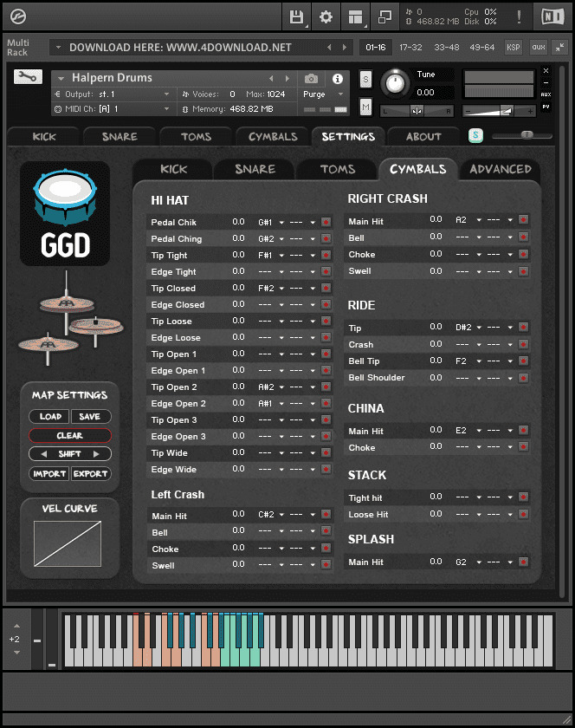Screen dimensions: 575x728
Task: Open instrument wrench edit icon
Action: click(x=28, y=76)
